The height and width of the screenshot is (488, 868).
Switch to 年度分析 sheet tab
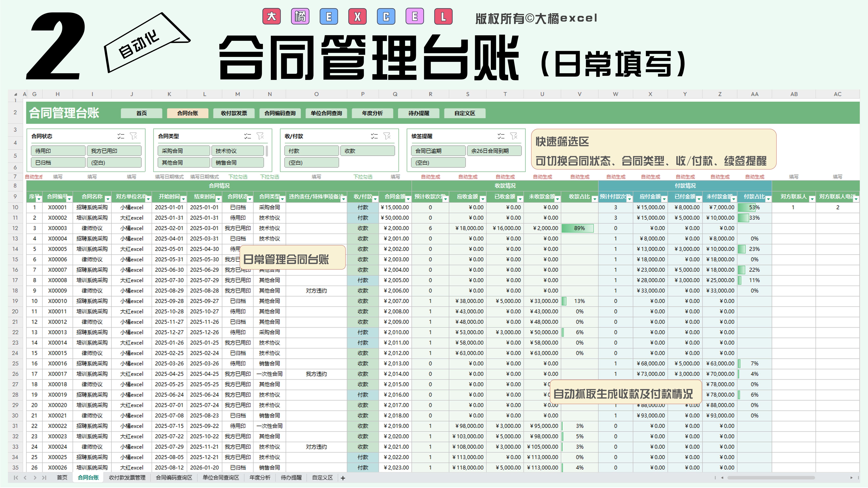click(x=260, y=478)
